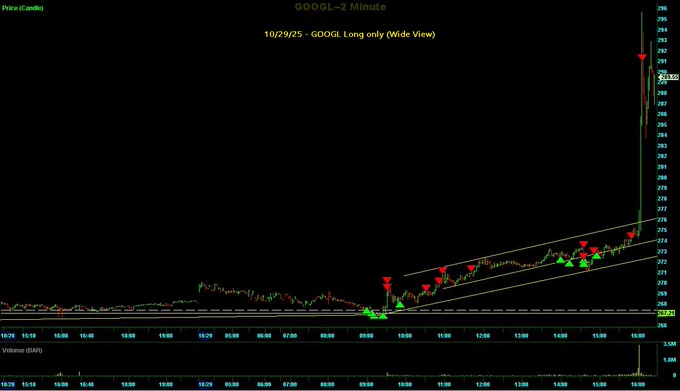
Task: Click the red down-triangle marker near 11:40
Action: (471, 268)
